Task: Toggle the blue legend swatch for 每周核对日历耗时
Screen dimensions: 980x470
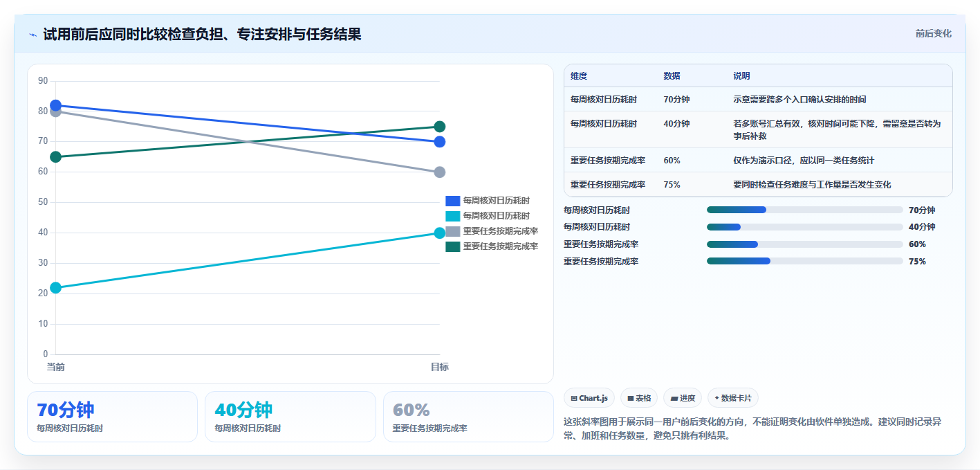Action: click(x=452, y=201)
